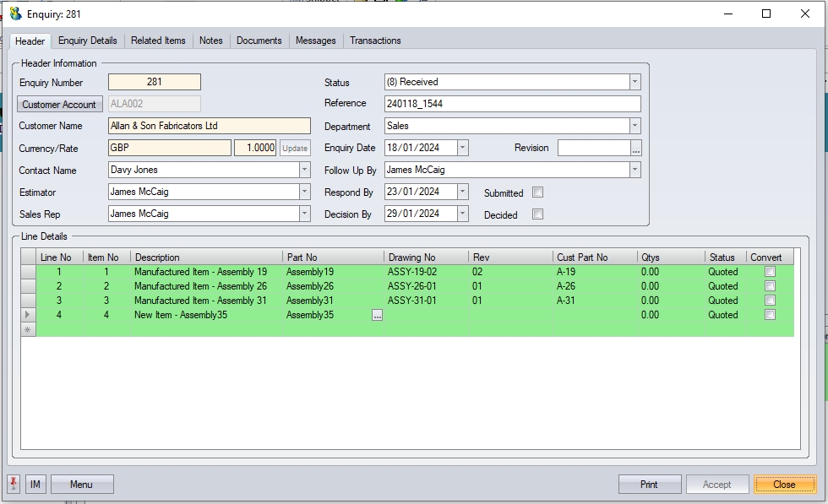
Task: Open the Enquiry Date calendar dropdown
Action: 462,148
